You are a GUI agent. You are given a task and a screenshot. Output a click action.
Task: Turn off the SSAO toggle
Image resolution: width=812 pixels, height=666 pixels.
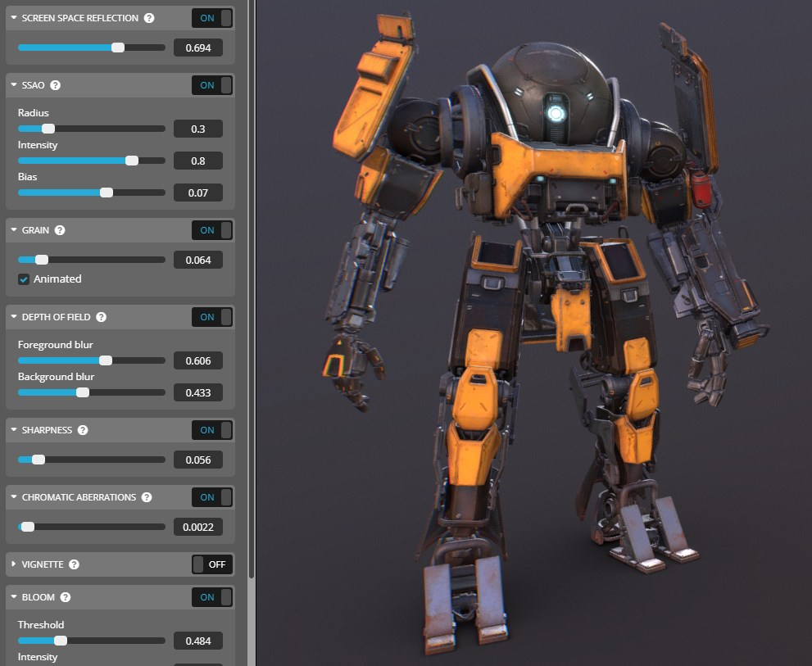[x=212, y=85]
